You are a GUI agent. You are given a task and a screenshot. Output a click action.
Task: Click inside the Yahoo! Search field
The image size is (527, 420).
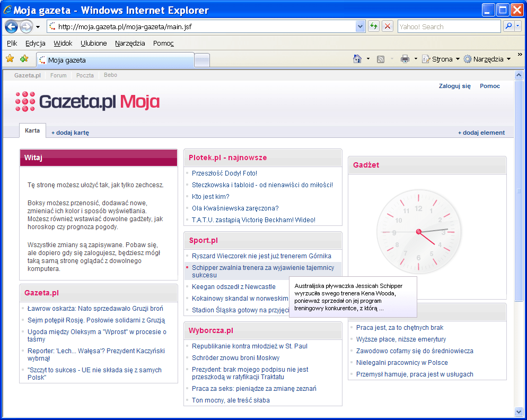coord(448,27)
